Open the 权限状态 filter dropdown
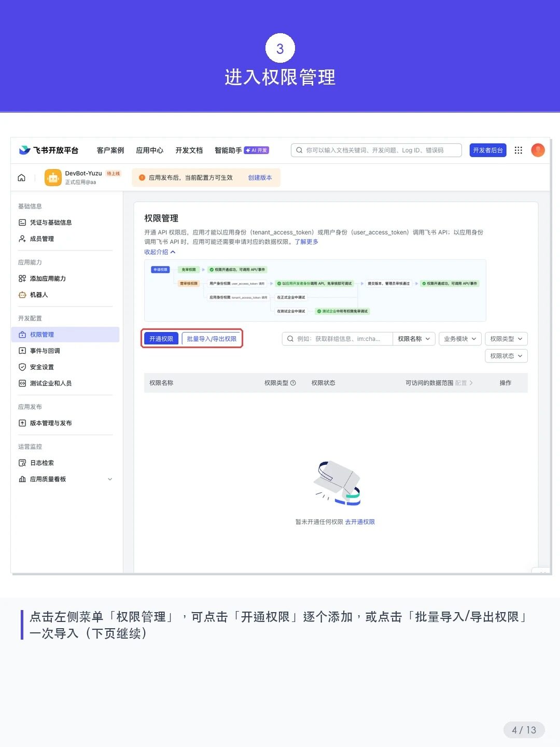Screen dimensions: 560x747 (x=506, y=356)
